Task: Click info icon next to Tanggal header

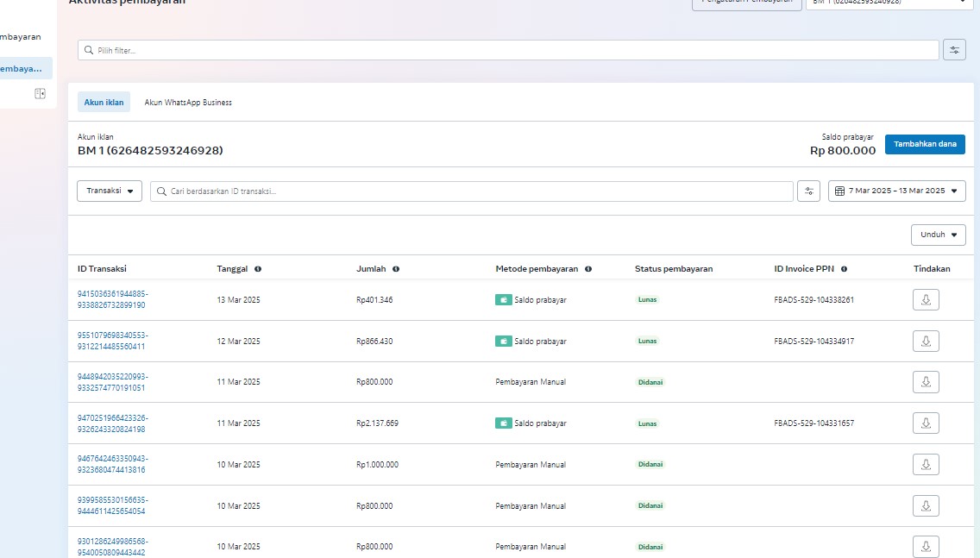Action: [x=258, y=269]
